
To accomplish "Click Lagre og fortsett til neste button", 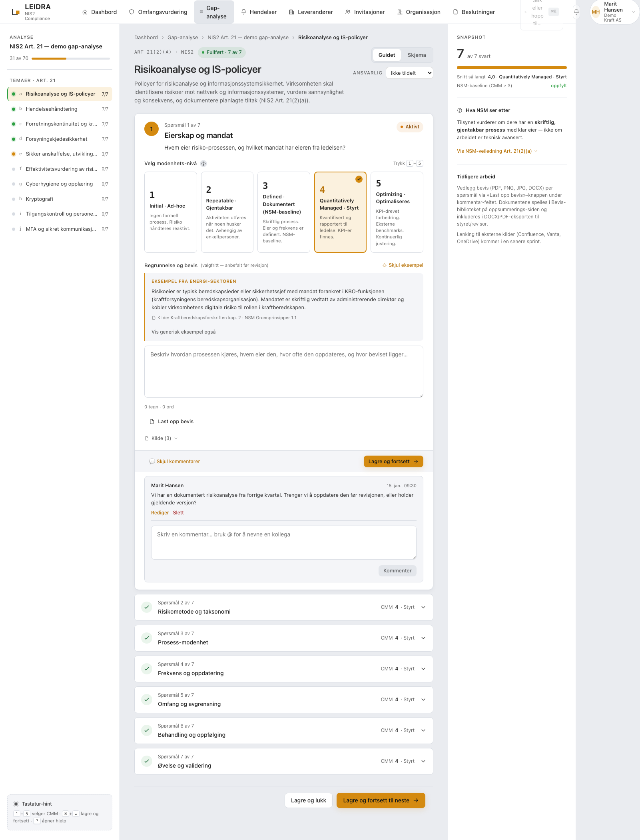I will pyautogui.click(x=381, y=800).
